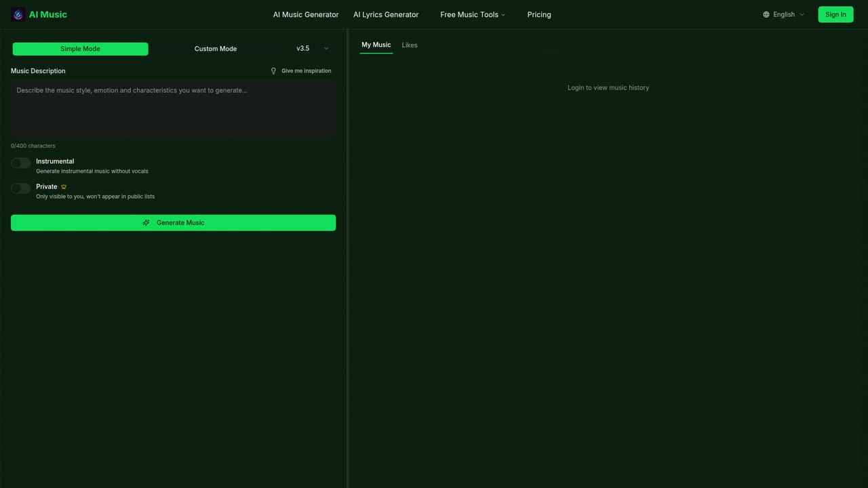Click 'Only visible to you' description text

[96, 197]
